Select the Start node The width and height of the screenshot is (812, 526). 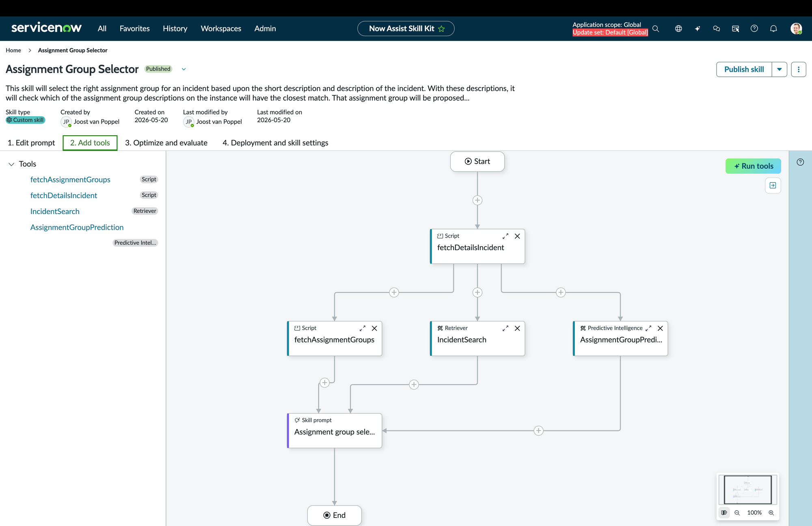[x=477, y=162]
